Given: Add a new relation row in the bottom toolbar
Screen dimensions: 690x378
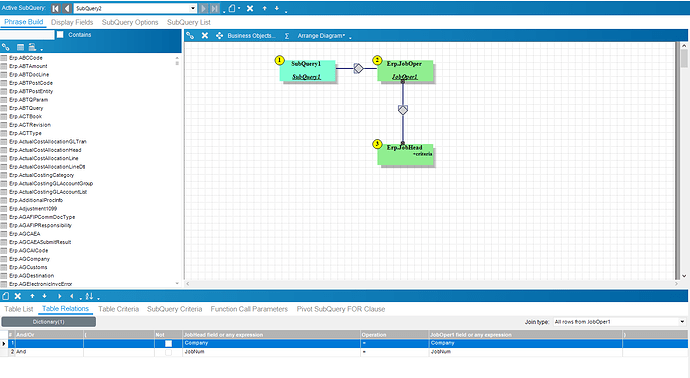Looking at the screenshot, I should [6, 296].
